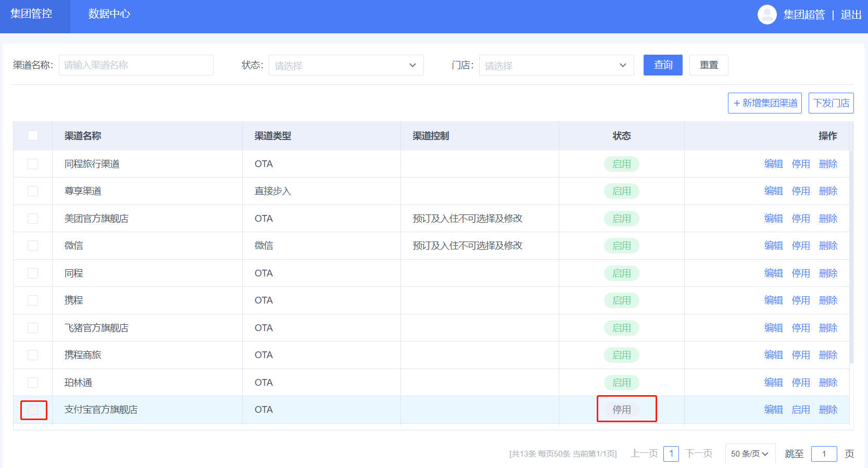
Task: Edit the 支付宝官方旗舰店 channel
Action: tap(774, 410)
